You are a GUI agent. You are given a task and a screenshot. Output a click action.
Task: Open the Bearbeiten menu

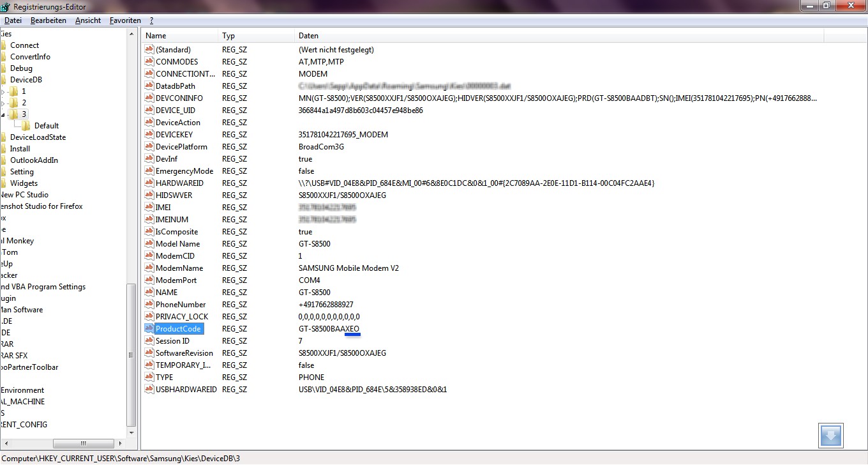click(49, 20)
